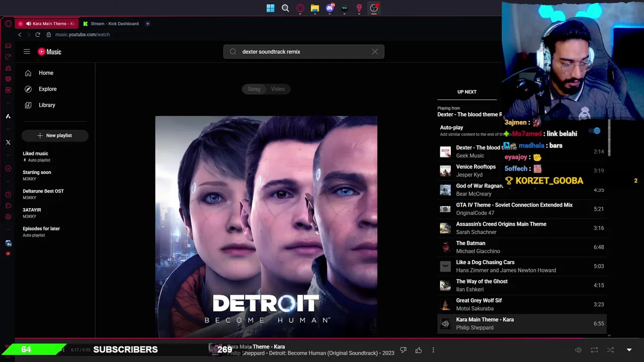
Task: Open a new browser tab
Action: [x=147, y=24]
